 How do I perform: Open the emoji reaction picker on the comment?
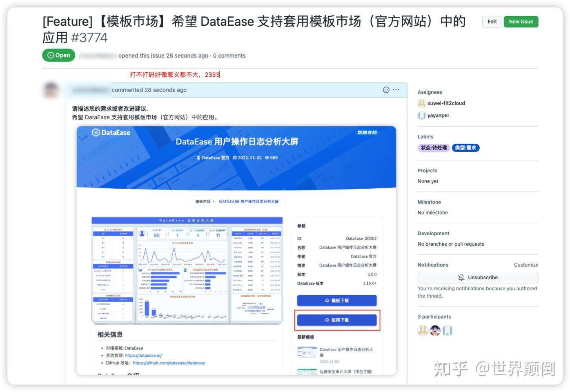coord(386,90)
